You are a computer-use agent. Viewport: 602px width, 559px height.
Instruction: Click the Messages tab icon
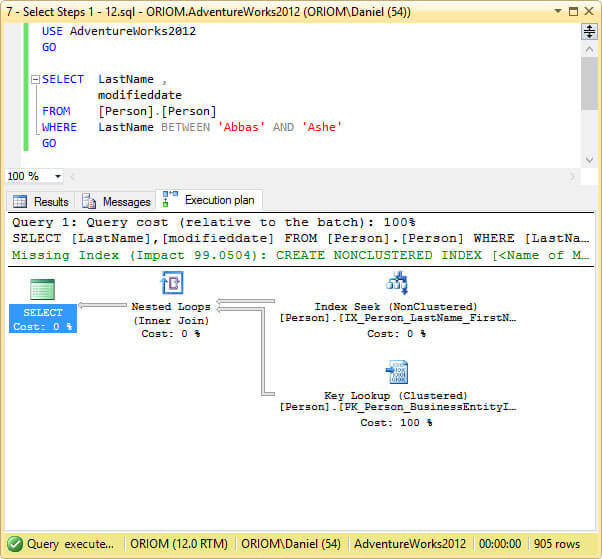89,201
